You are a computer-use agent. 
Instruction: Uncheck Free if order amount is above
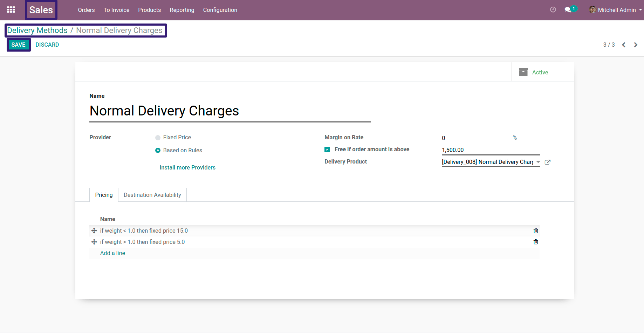pyautogui.click(x=327, y=149)
